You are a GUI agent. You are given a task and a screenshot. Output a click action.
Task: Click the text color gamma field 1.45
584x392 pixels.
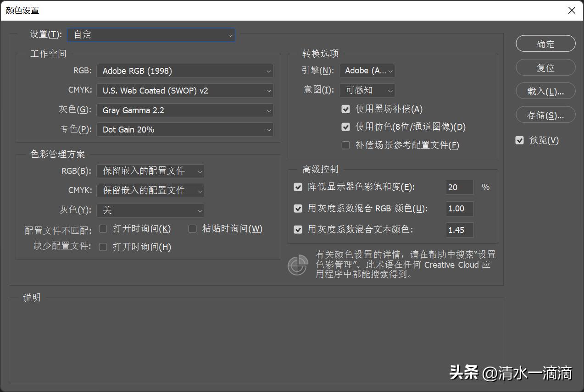click(x=459, y=230)
